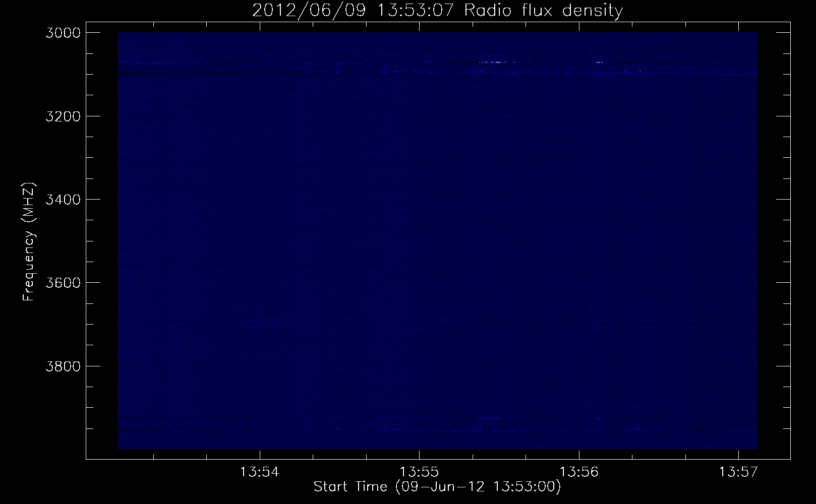Click the 13:55 time tick label
The height and width of the screenshot is (504, 816).
coord(419,473)
